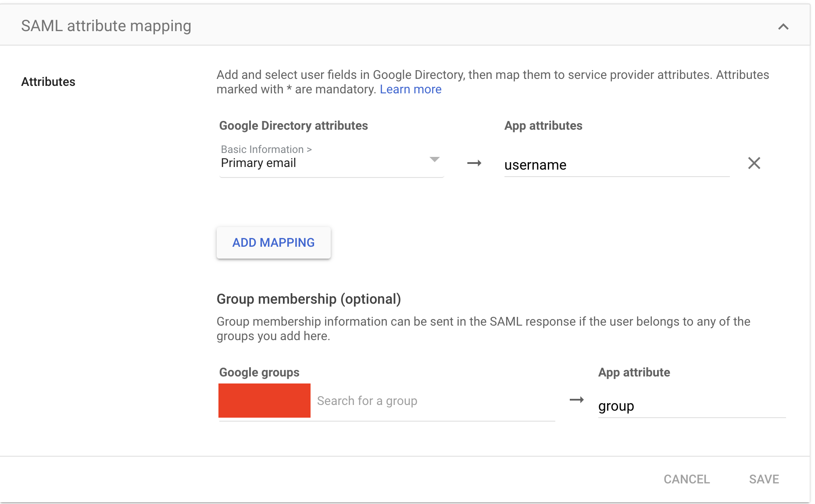Click the SAML attribute mapping heading
The height and width of the screenshot is (504, 815).
pyautogui.click(x=106, y=25)
